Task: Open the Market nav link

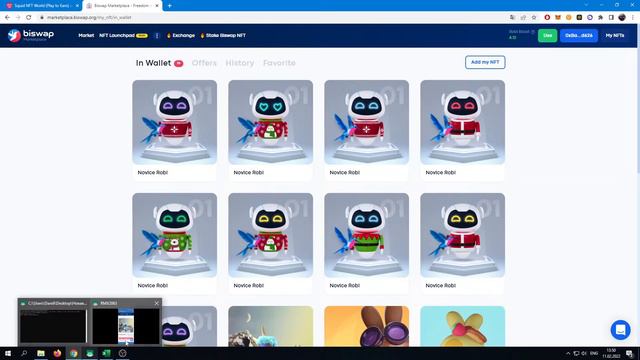Action: tap(86, 36)
